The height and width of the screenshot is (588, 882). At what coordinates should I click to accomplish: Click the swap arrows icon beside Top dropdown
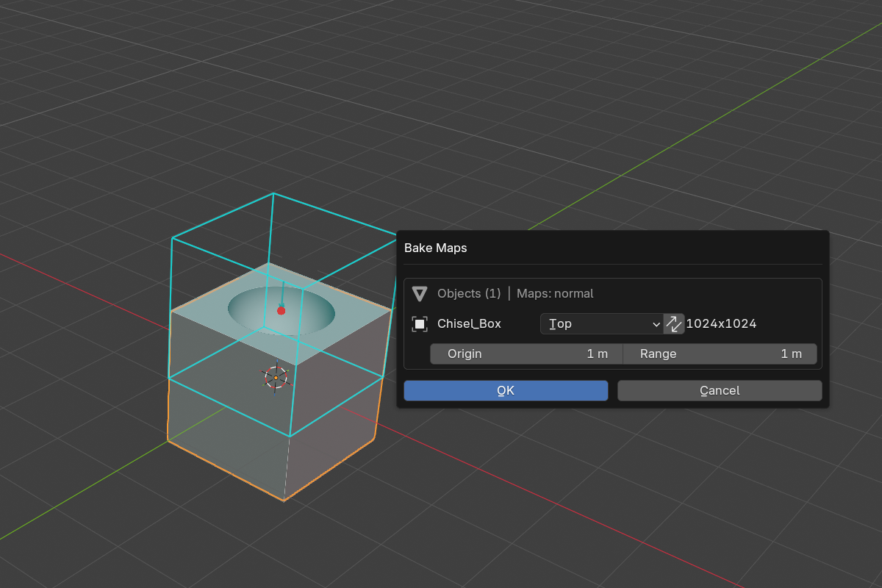point(674,324)
